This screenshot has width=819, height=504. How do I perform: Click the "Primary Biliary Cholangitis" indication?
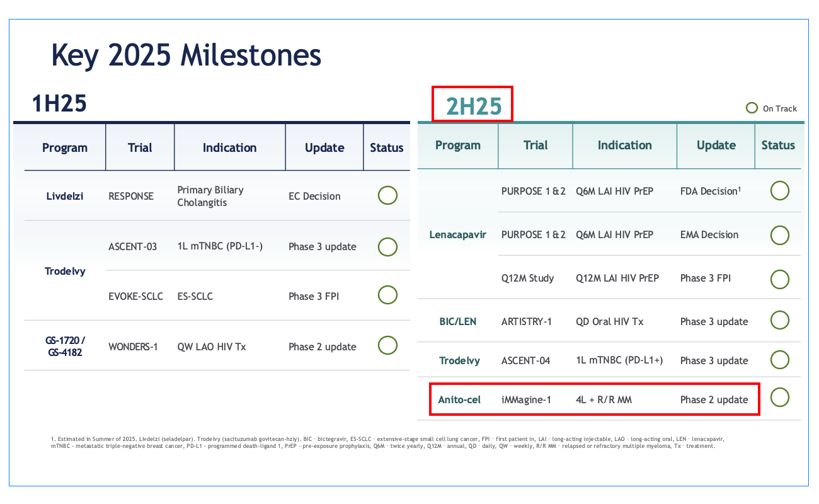(210, 196)
